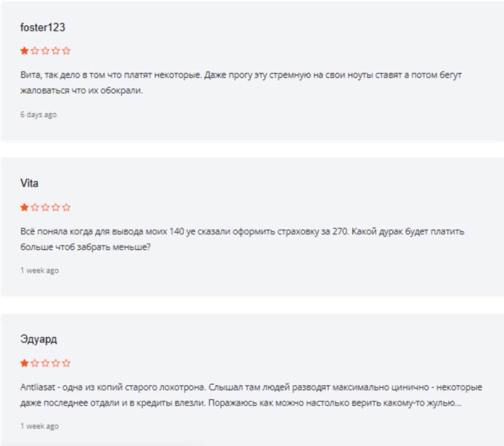Click the filled red star in foster123's review
The image size is (504, 446).
click(25, 51)
